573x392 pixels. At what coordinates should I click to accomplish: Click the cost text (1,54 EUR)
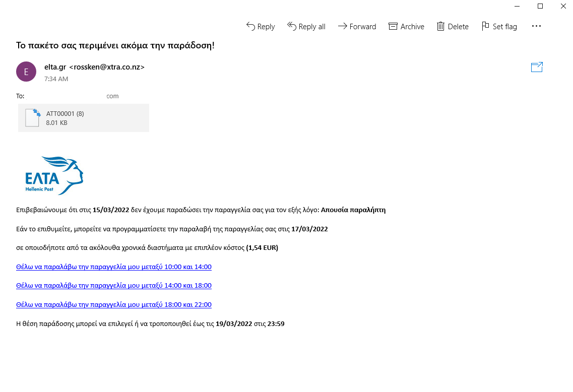262,248
